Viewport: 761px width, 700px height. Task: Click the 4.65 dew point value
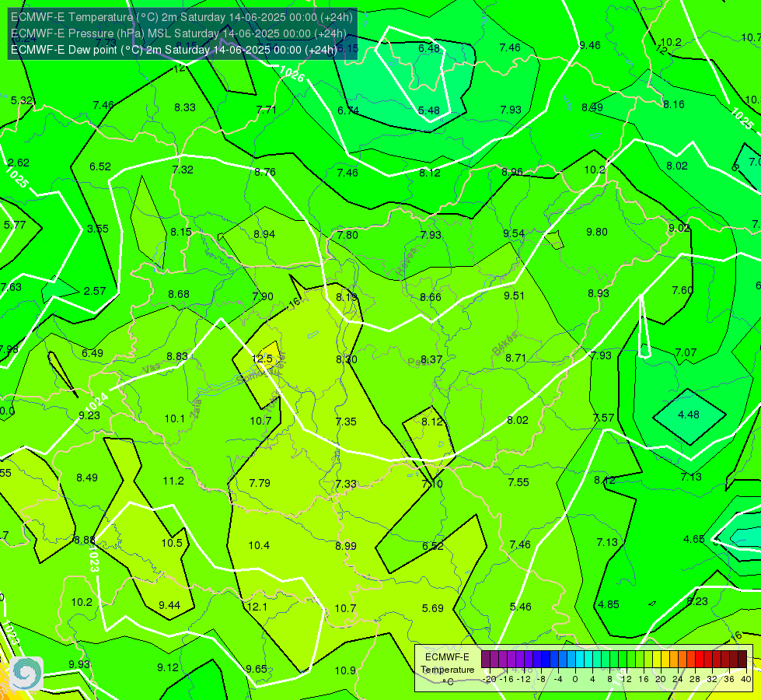pos(694,539)
